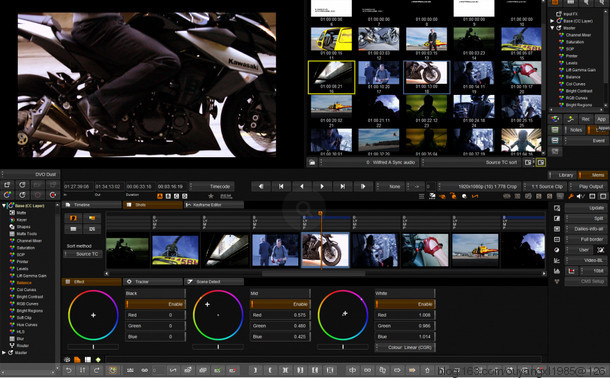Viewport: 610px width, 378px height.
Task: Switch to the Keyframe Editor tab
Action: 214,205
